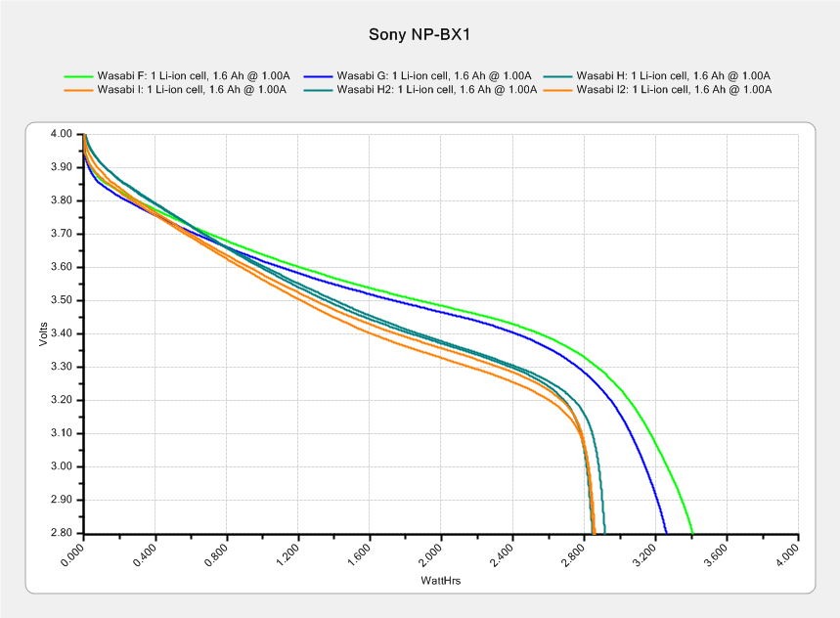Toggle the Wasabi H series legend label
This screenshot has width=840, height=618.
tap(673, 75)
